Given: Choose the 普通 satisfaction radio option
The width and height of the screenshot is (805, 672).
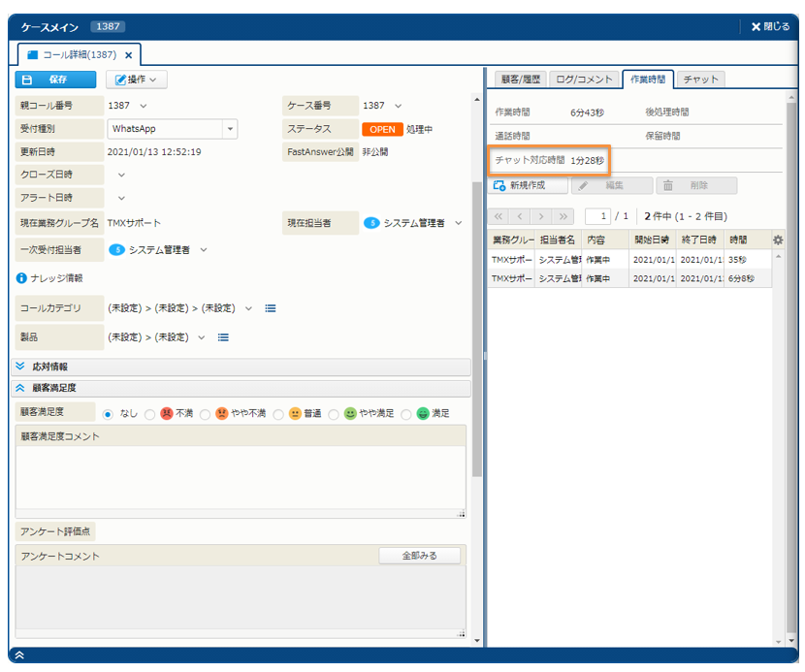Looking at the screenshot, I should pyautogui.click(x=278, y=414).
